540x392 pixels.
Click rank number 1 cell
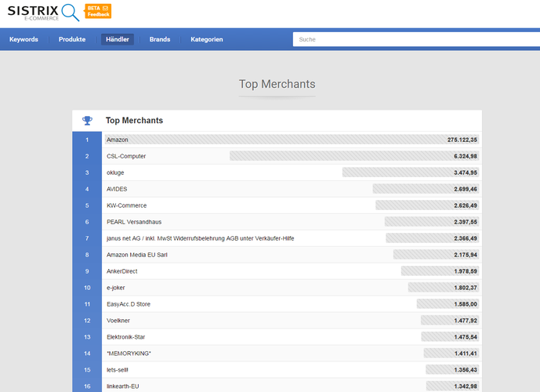click(87, 140)
